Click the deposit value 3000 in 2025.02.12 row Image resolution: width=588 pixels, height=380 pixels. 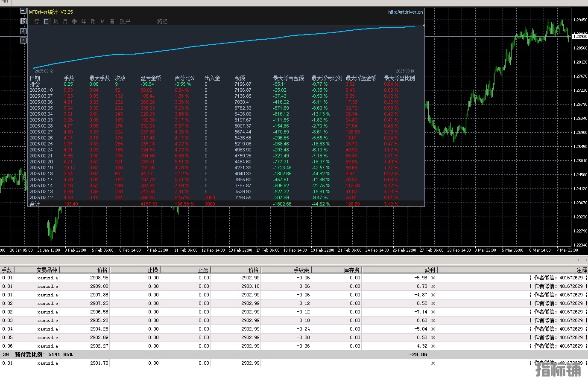click(x=210, y=197)
